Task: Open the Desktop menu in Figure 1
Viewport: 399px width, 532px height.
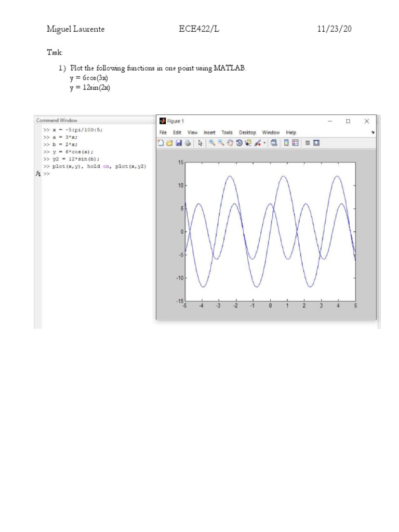Action: pos(247,132)
